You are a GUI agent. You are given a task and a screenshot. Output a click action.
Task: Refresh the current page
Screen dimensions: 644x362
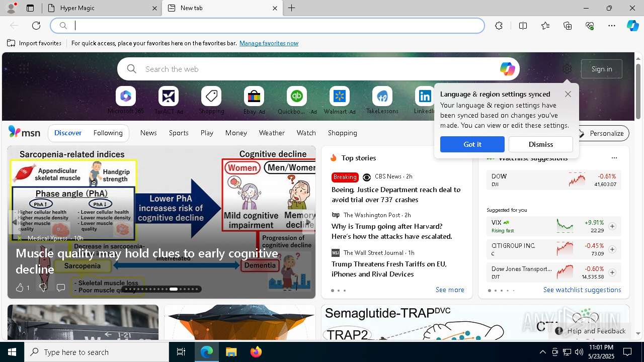(36, 26)
